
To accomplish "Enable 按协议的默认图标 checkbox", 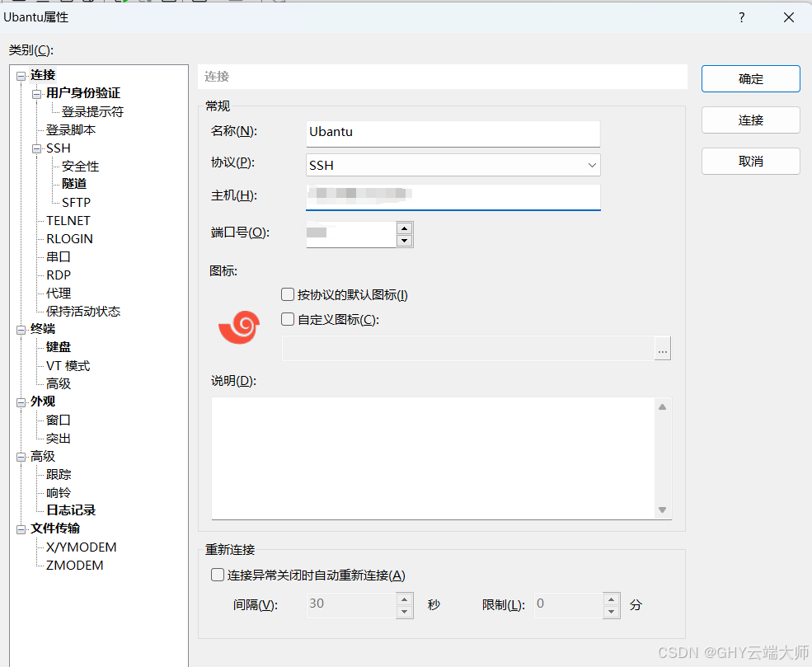I will pyautogui.click(x=288, y=294).
